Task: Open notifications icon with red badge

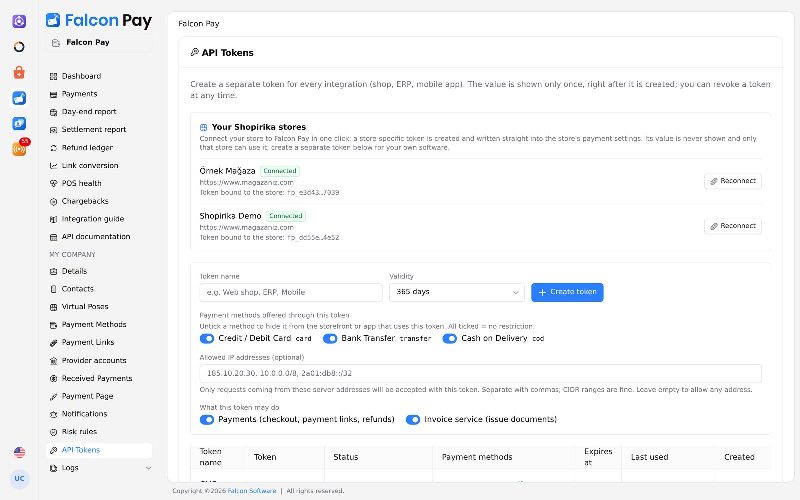Action: (x=20, y=148)
